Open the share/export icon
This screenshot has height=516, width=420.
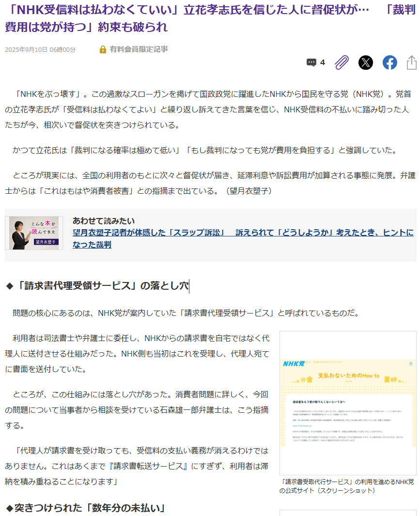coord(411,63)
